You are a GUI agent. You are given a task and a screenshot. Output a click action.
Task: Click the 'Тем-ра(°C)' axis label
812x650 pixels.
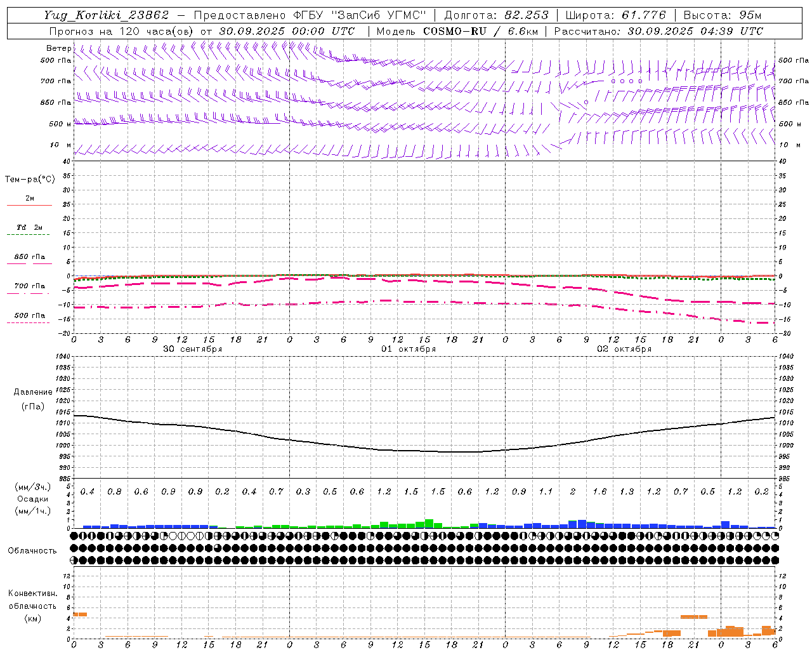[x=30, y=180]
